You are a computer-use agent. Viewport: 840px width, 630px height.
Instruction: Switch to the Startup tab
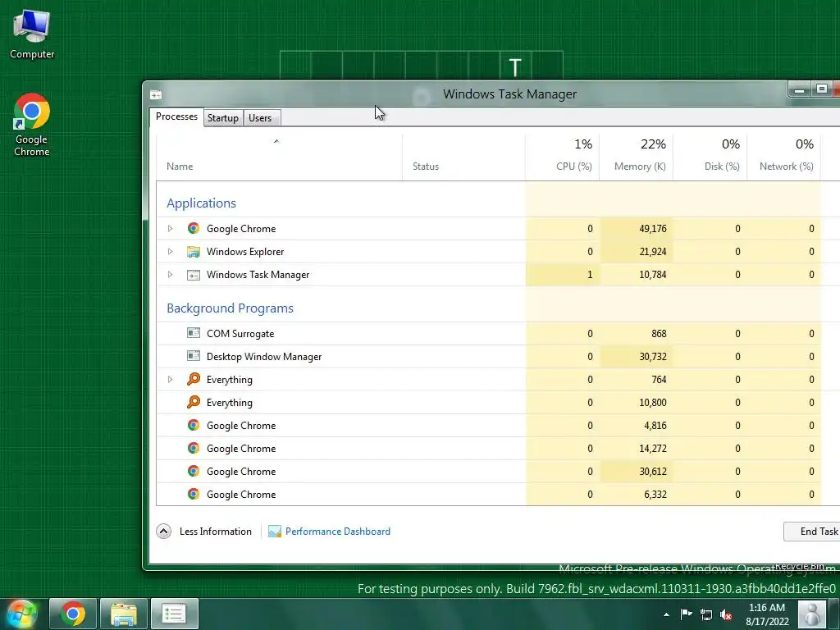coord(223,118)
